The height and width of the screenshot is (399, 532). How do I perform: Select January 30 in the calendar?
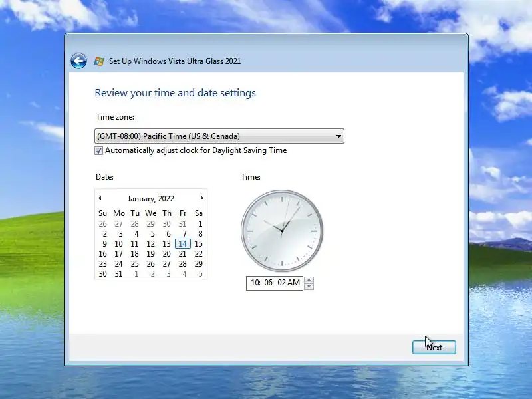[103, 274]
